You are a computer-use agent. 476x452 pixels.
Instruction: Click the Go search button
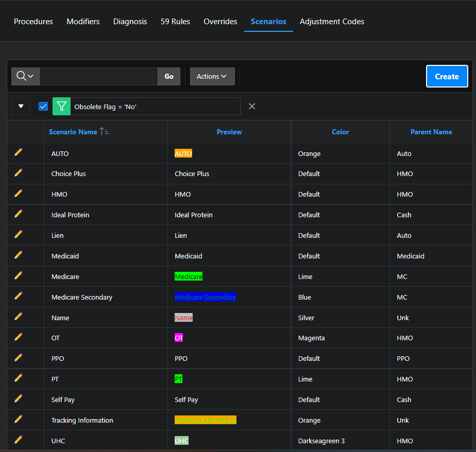coord(169,76)
